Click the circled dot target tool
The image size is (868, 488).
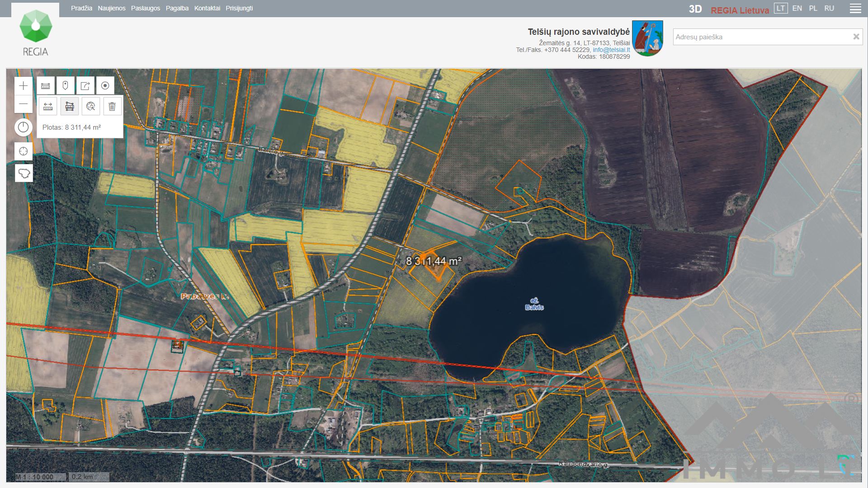[105, 86]
